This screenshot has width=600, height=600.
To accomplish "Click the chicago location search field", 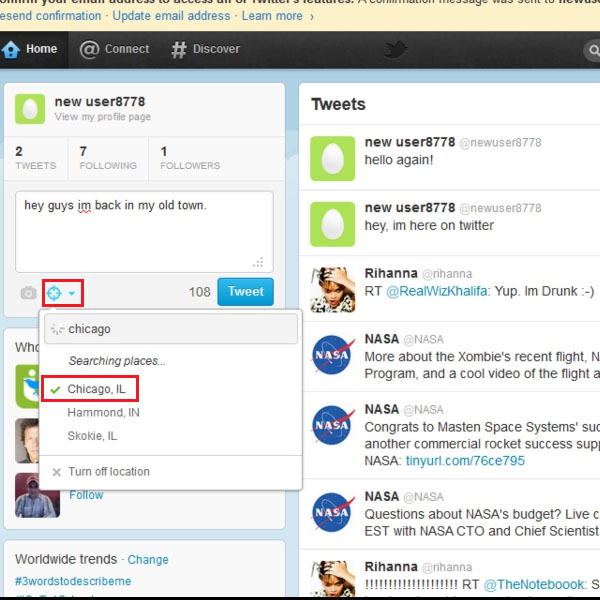I will tap(171, 329).
